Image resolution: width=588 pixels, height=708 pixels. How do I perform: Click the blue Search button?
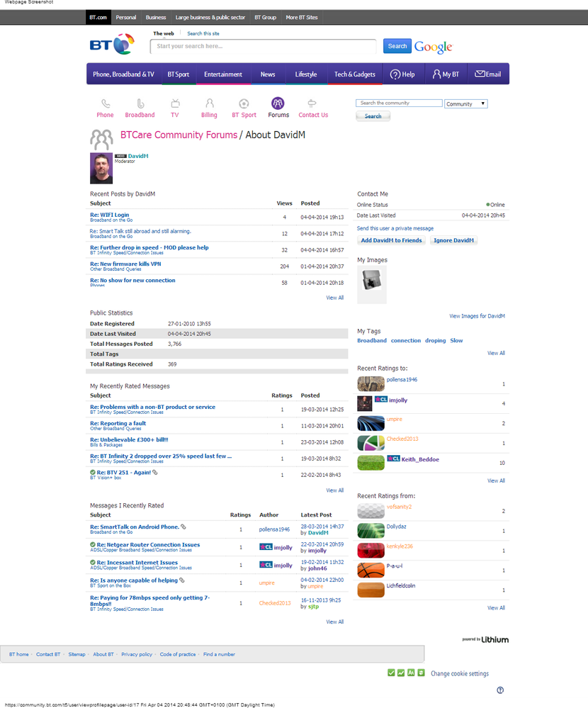pos(397,46)
